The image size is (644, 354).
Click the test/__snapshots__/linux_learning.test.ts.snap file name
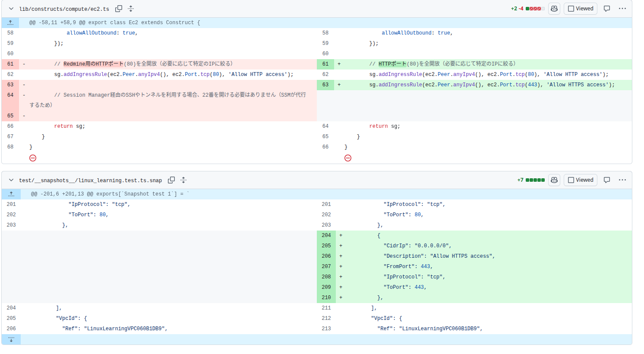pos(91,180)
